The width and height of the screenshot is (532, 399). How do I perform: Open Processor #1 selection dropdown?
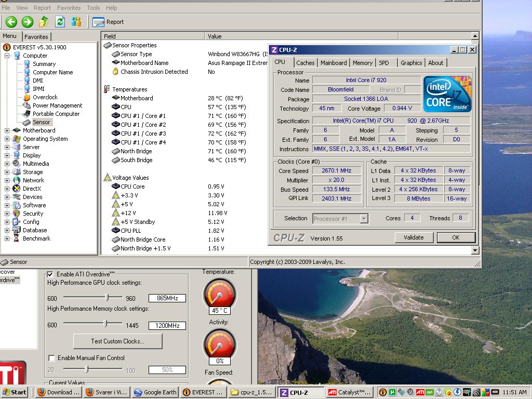[x=364, y=219]
